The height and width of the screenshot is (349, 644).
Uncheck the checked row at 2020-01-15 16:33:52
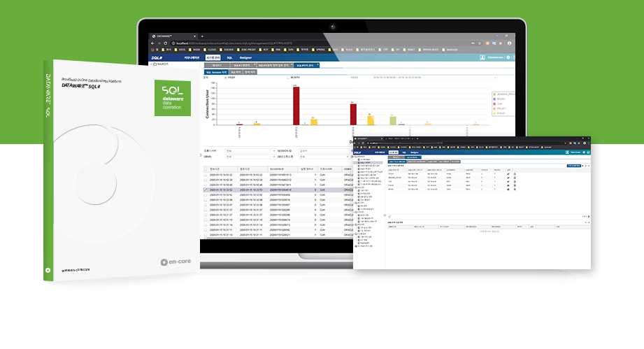(205, 190)
